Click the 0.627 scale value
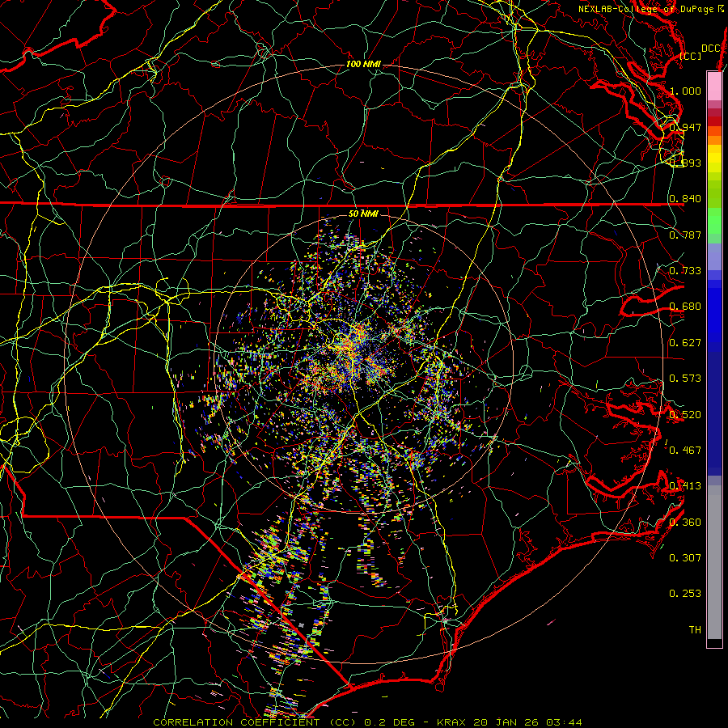Screen dimensions: 728x728 point(685,343)
